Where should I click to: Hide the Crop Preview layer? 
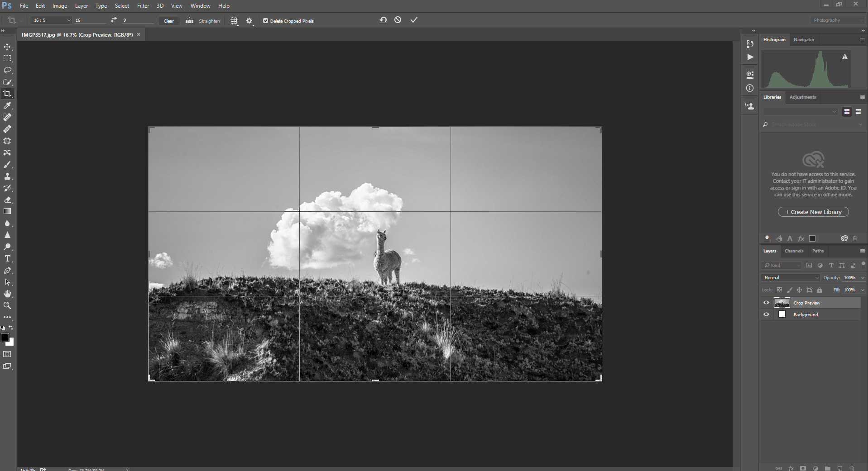click(x=766, y=303)
